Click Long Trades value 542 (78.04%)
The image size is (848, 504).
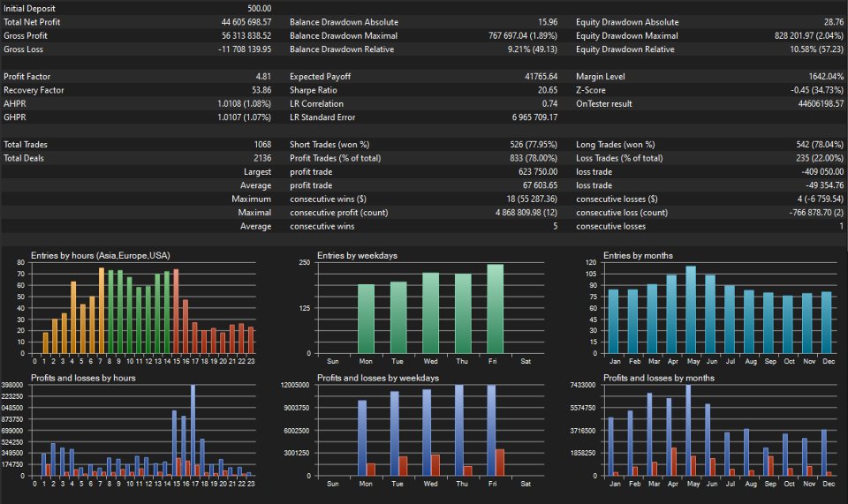pos(820,145)
